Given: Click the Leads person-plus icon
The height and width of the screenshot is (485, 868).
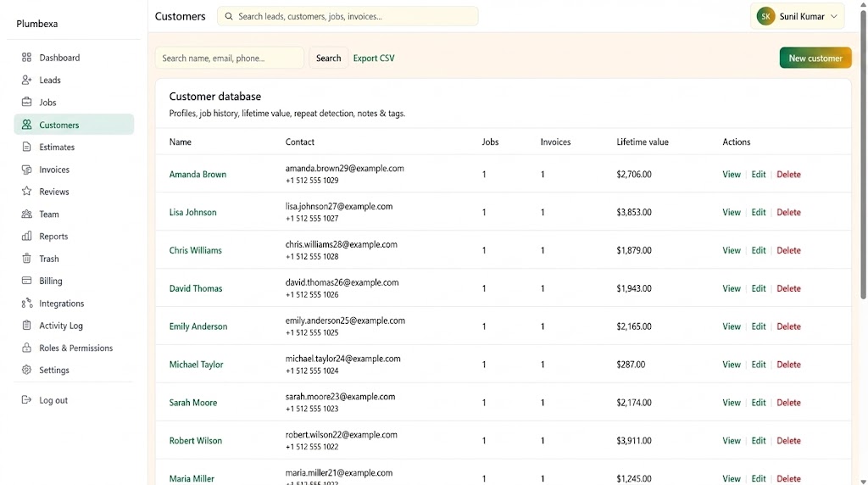Looking at the screenshot, I should tap(26, 80).
